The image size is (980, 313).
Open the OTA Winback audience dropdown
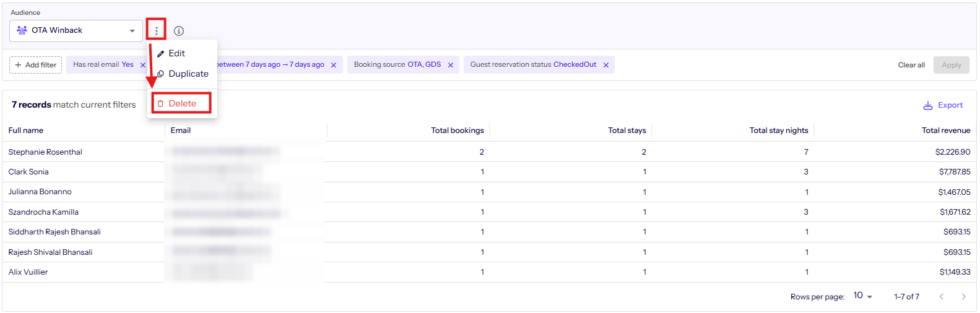[x=76, y=30]
